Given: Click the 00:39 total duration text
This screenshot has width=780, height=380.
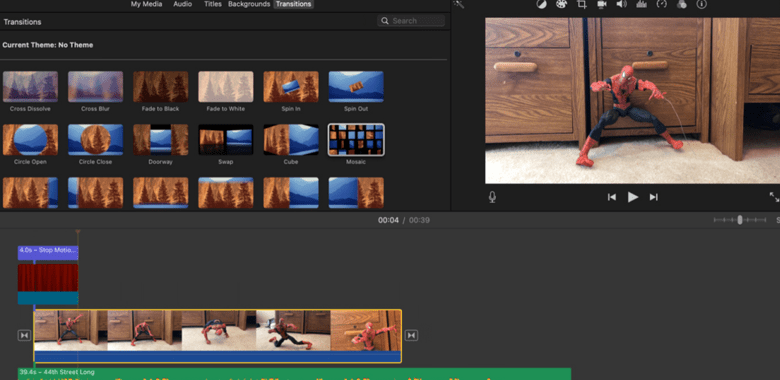Looking at the screenshot, I should point(419,220).
